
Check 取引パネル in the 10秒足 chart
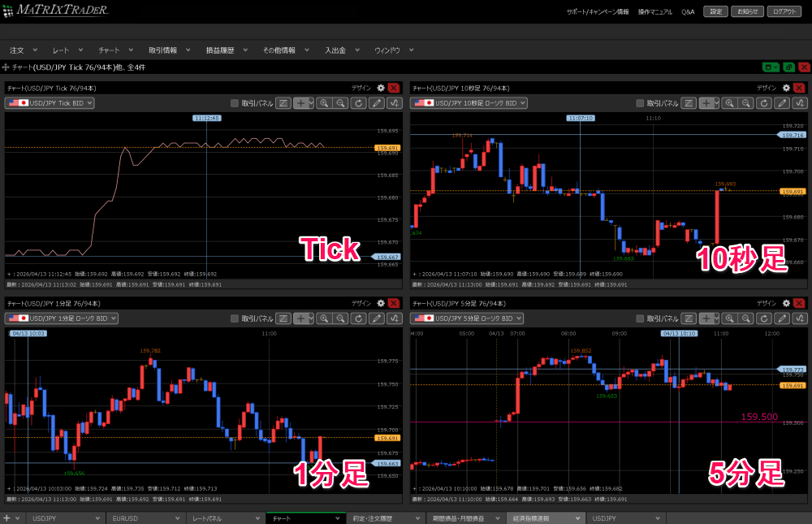coord(641,103)
